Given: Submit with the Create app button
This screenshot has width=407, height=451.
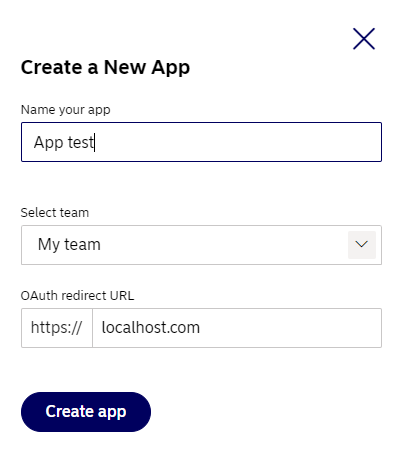Looking at the screenshot, I should click(x=86, y=412).
